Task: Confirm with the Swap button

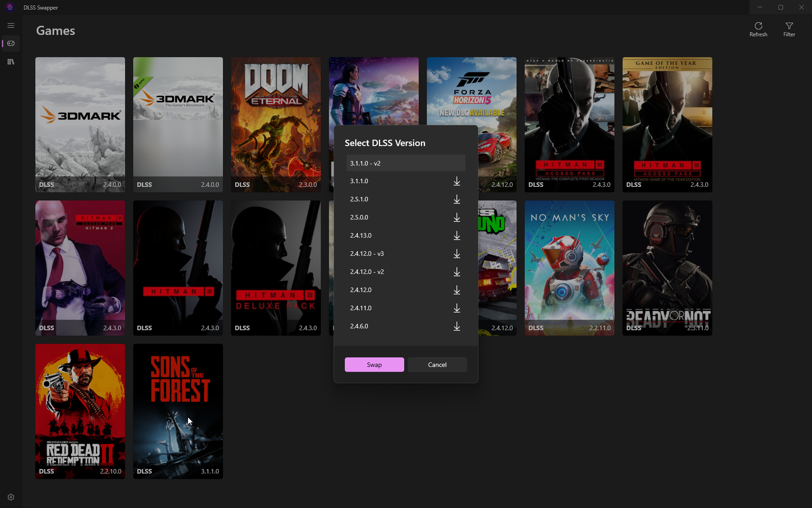Action: point(374,365)
